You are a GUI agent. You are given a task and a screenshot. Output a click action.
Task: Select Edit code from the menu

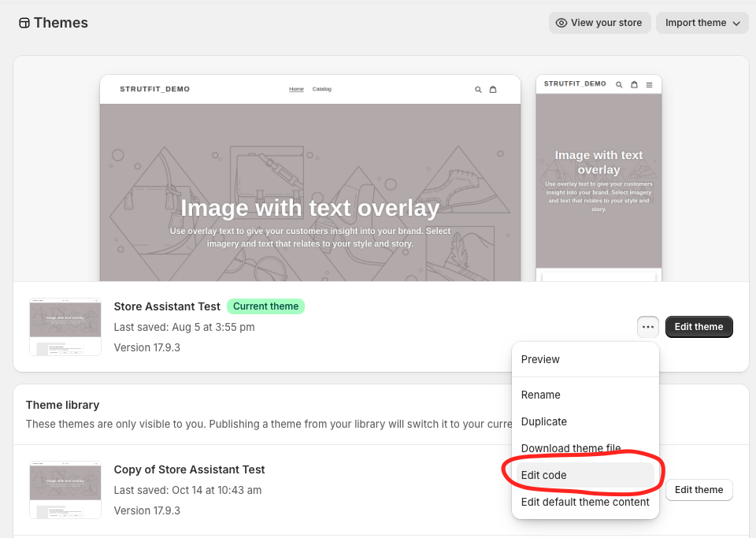click(543, 475)
